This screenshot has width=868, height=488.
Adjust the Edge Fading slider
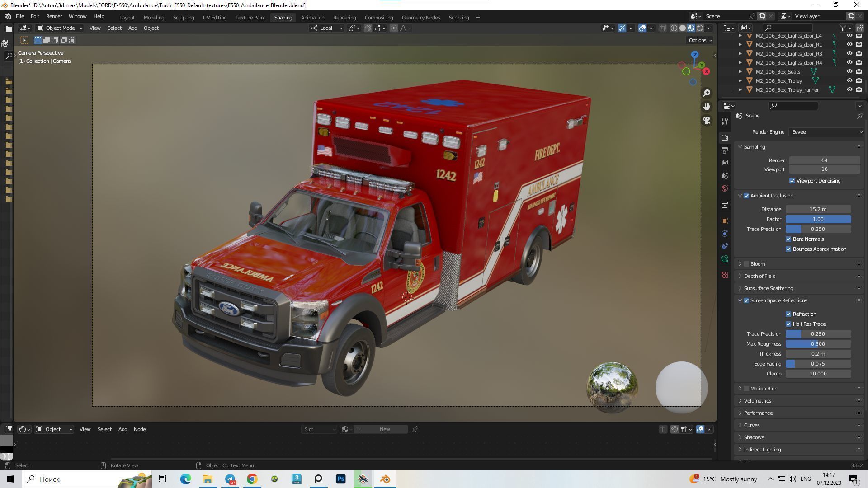coord(818,364)
